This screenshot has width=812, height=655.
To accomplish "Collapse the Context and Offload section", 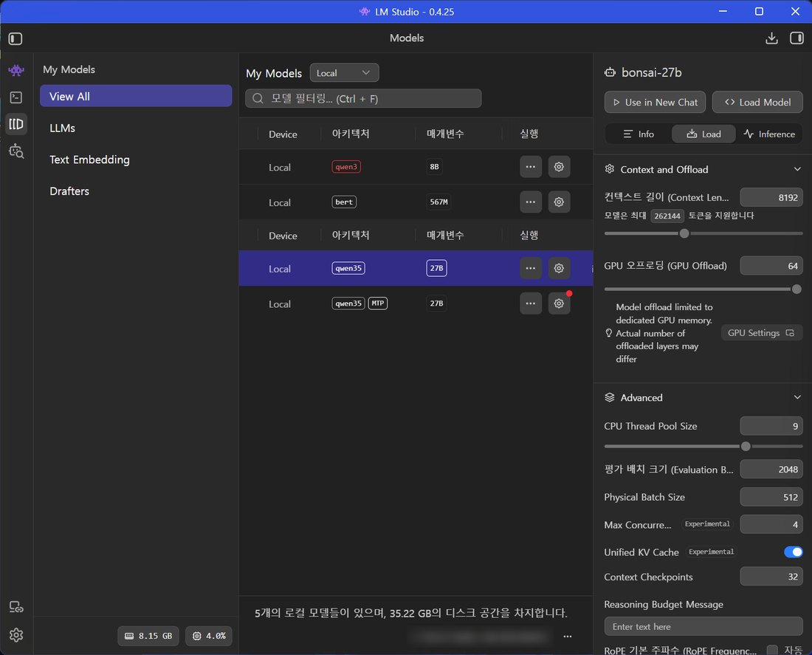I will coord(797,169).
